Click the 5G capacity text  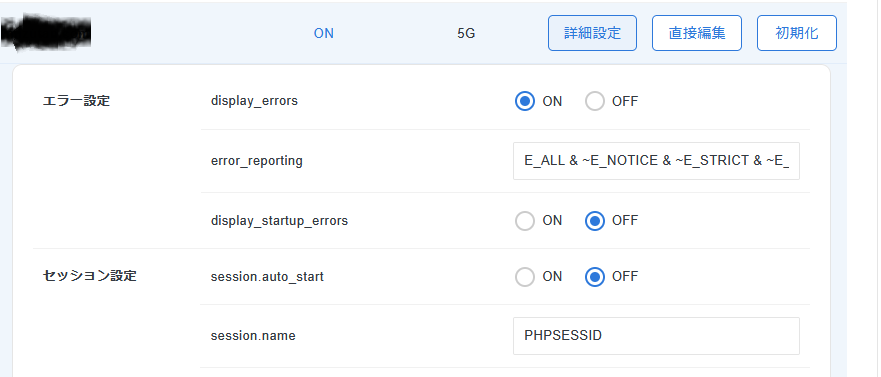466,34
